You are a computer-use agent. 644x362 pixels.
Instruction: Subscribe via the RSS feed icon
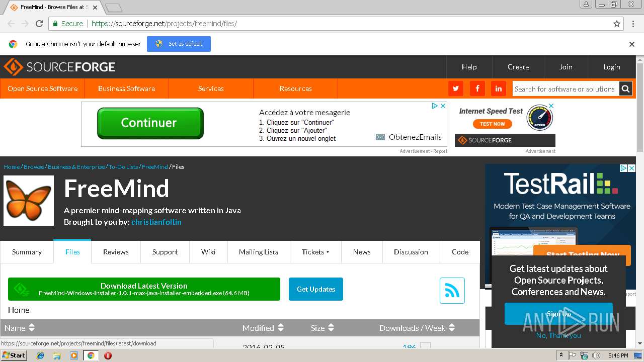point(452,291)
